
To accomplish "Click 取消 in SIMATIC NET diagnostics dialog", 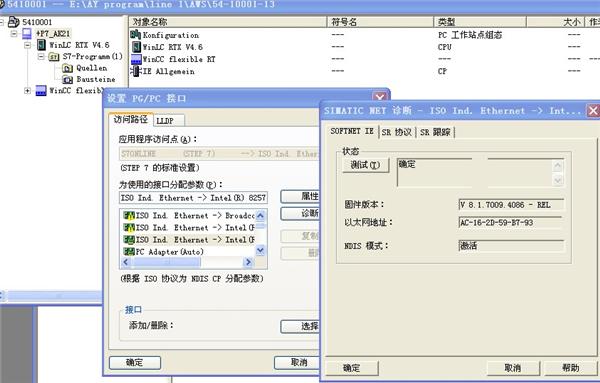I will tap(512, 368).
